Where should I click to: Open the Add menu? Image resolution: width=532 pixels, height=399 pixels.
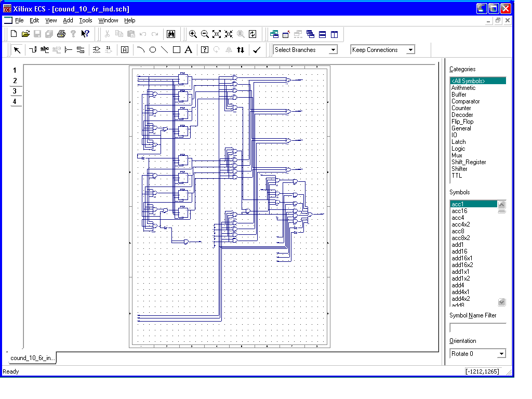68,20
